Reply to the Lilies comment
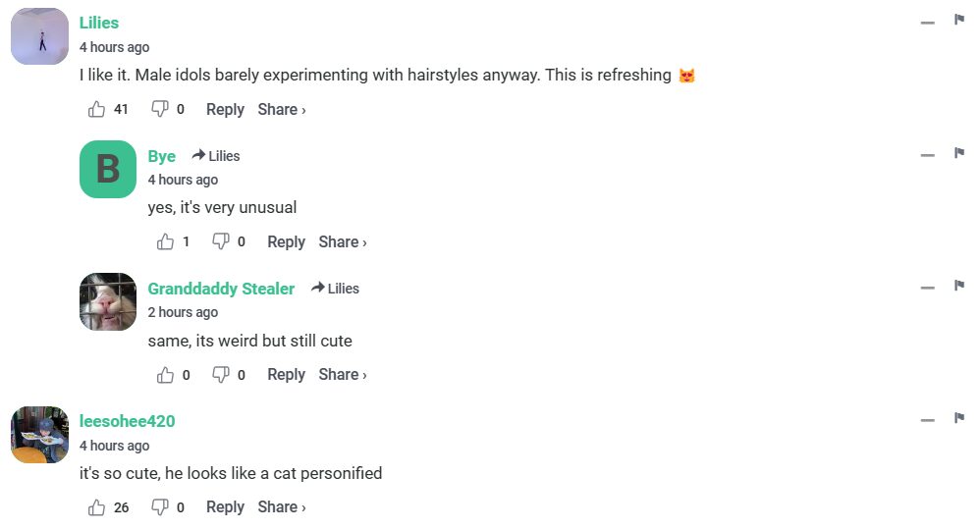Image resolution: width=980 pixels, height=530 pixels. click(x=225, y=110)
